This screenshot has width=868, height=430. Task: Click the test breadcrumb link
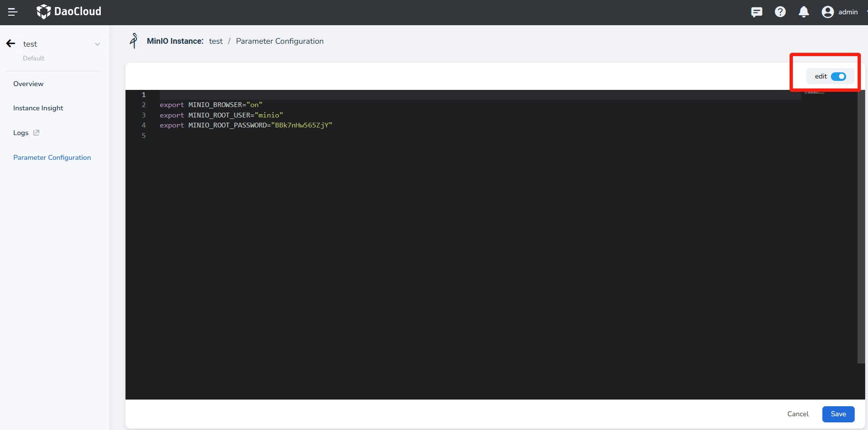tap(216, 41)
